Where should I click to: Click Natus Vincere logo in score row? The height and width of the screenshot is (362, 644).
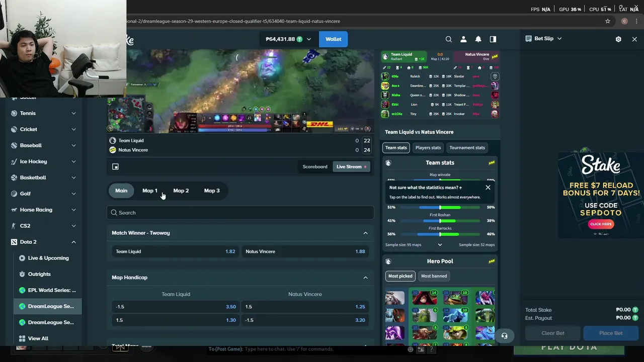pyautogui.click(x=113, y=150)
